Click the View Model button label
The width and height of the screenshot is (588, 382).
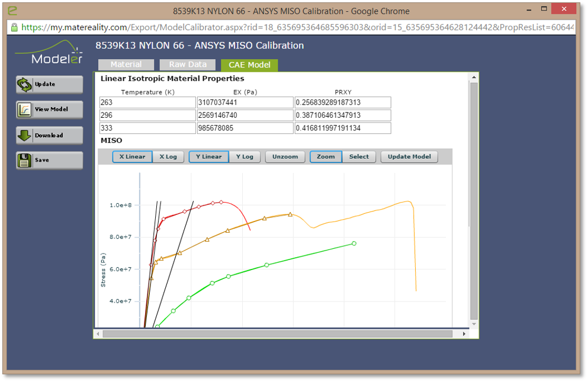pyautogui.click(x=52, y=109)
